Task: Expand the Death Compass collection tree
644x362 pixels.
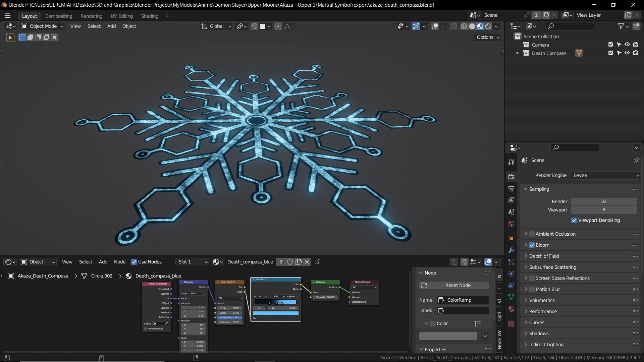Action: coord(517,53)
